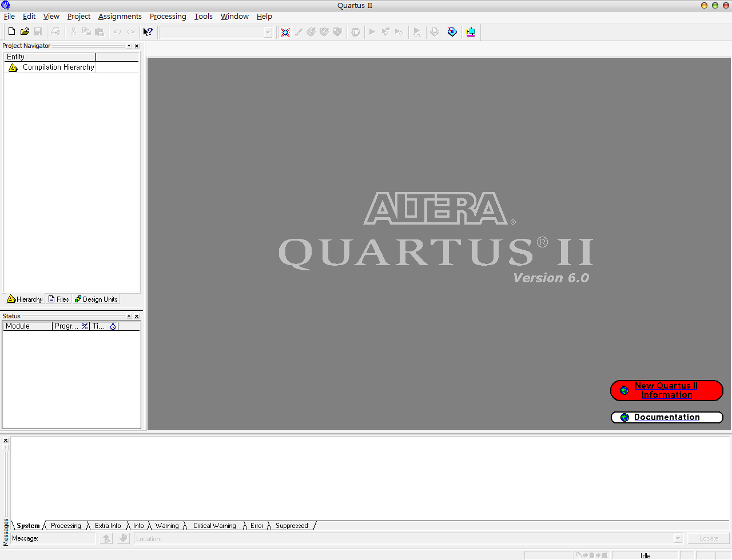Open the Location dropdown in Messages

coord(678,538)
